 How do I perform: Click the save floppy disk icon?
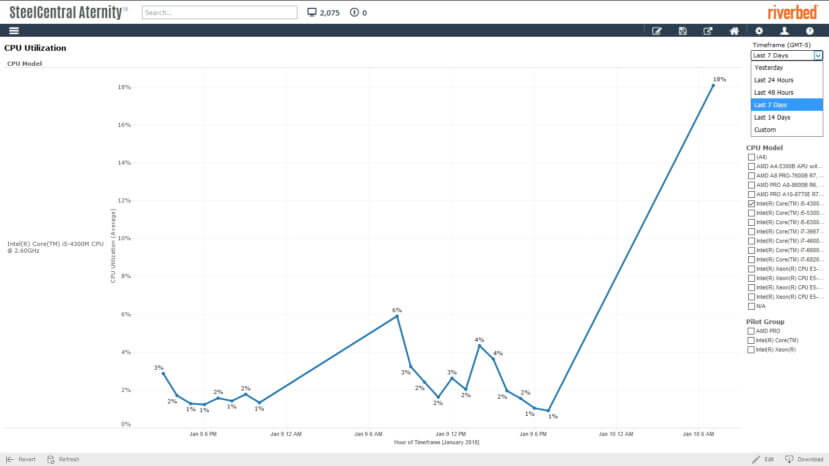683,31
